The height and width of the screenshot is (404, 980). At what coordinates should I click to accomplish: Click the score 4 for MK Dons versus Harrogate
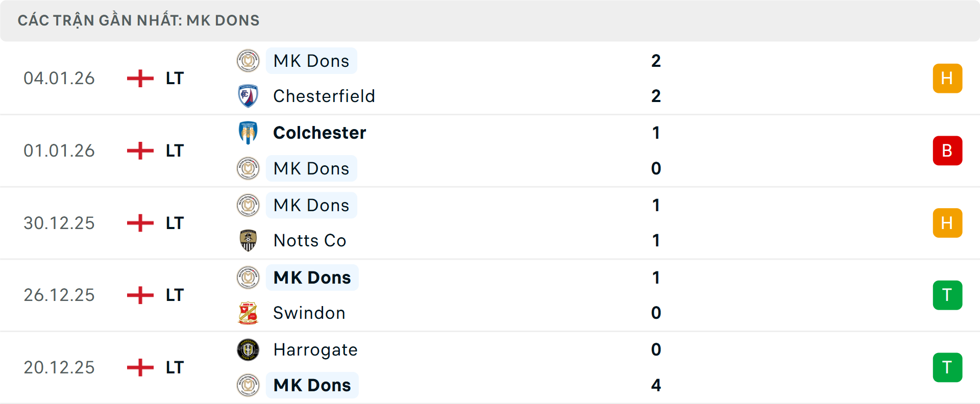[656, 385]
